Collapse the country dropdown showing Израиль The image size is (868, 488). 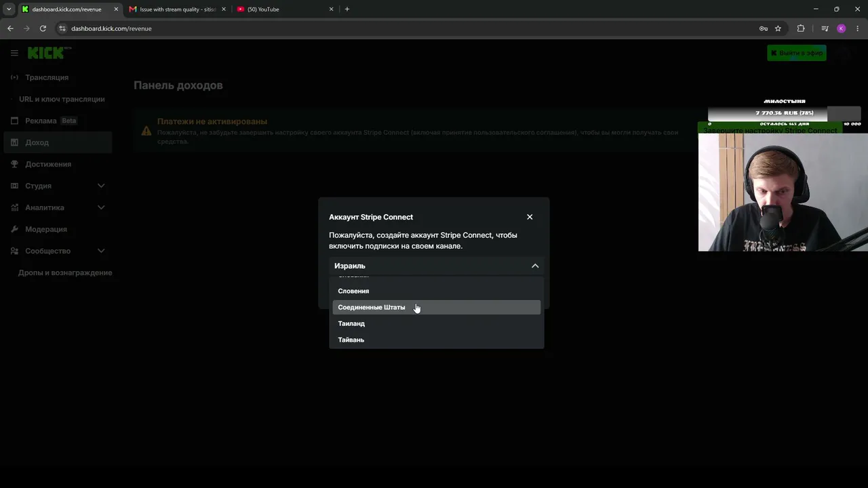[x=437, y=266]
